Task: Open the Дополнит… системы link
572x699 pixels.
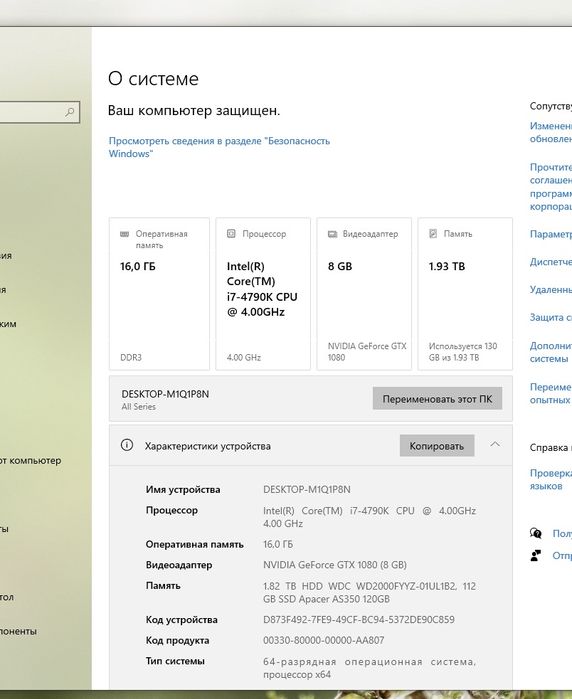Action: 551,352
